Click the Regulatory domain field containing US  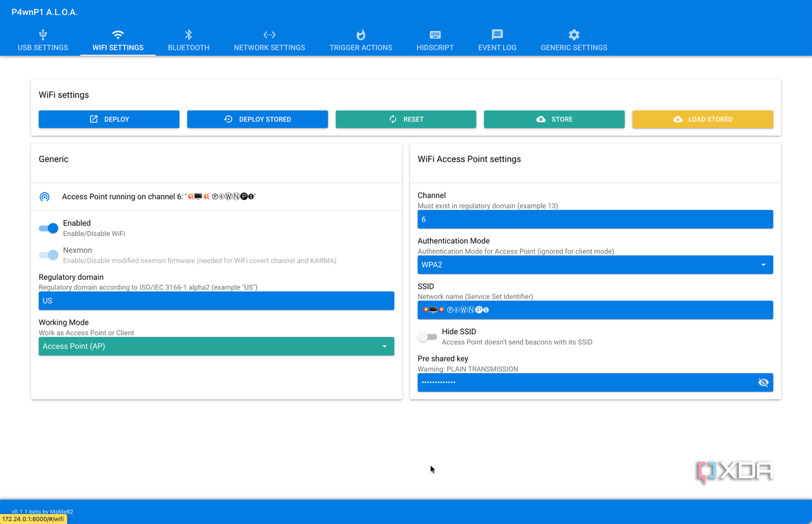[216, 301]
